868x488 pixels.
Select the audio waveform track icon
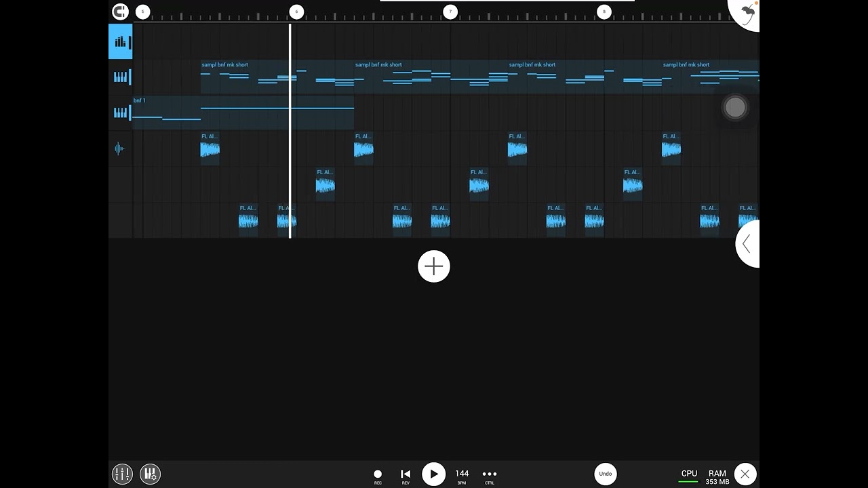[120, 148]
